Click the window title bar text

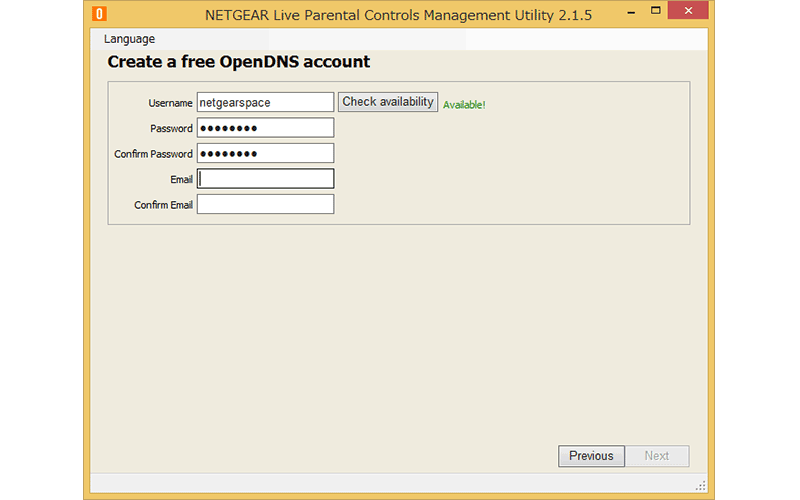click(398, 16)
